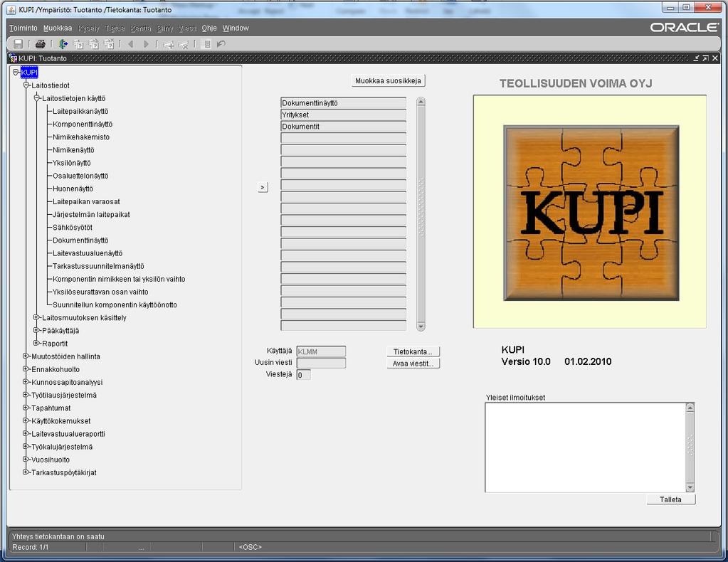Viewport: 728px width, 562px height.
Task: Open the Ohje menu
Action: [x=209, y=28]
